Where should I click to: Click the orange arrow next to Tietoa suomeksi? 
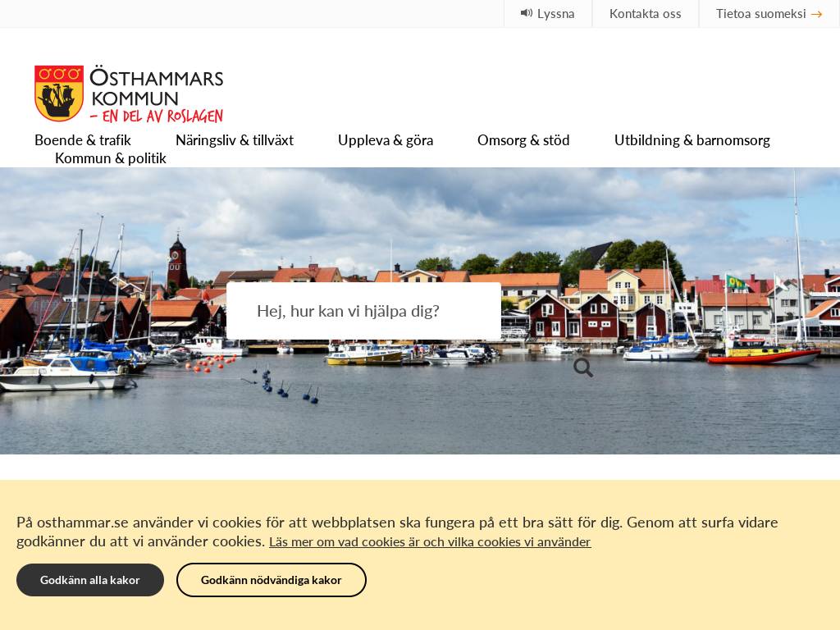816,14
